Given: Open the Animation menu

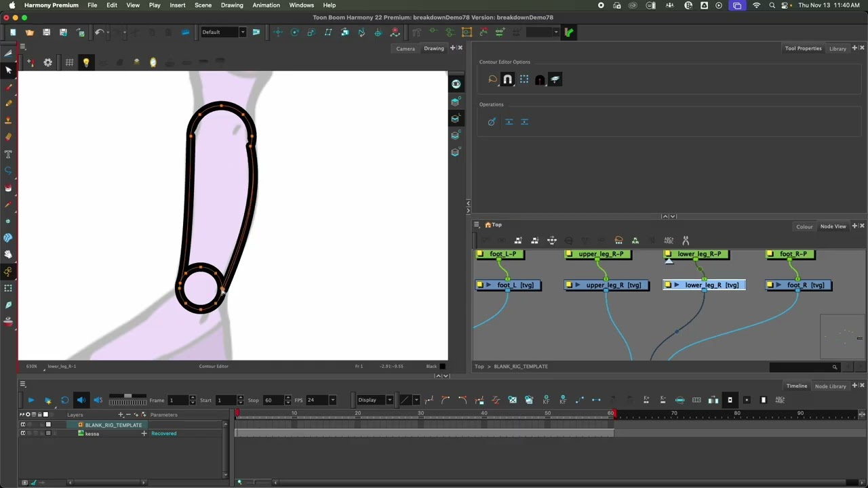Looking at the screenshot, I should (x=266, y=5).
